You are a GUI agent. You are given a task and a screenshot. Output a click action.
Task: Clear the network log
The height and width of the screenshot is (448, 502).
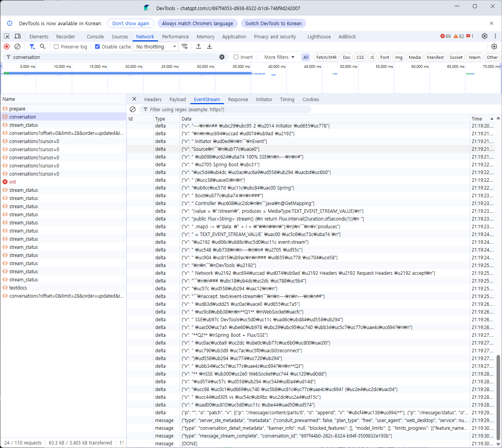coord(17,47)
